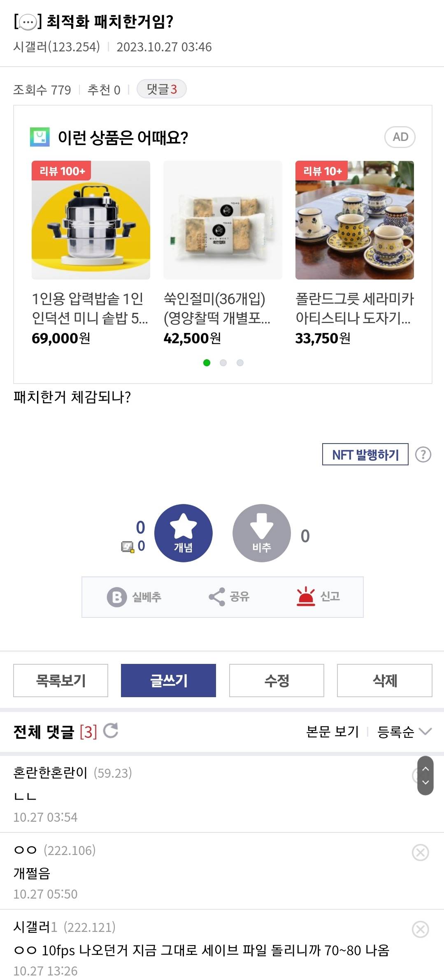Screen dimensions: 444x980
Task: Click the 개념 star recommend button
Action: [183, 533]
